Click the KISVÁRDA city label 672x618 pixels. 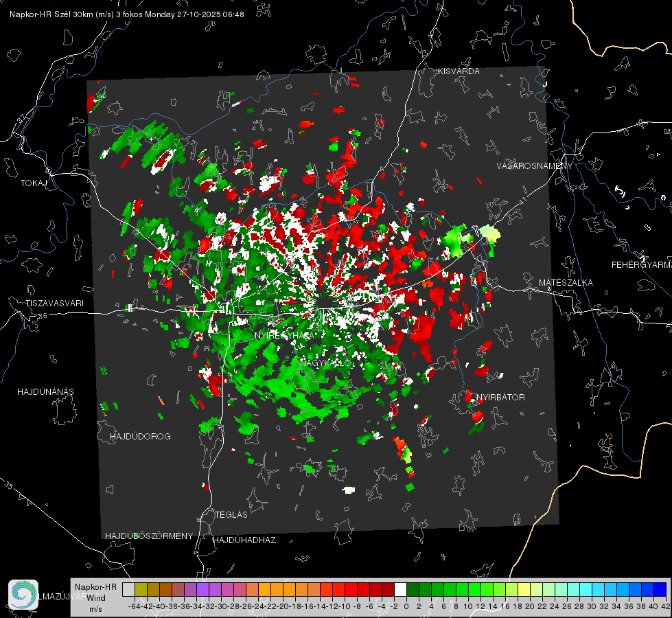pos(459,71)
